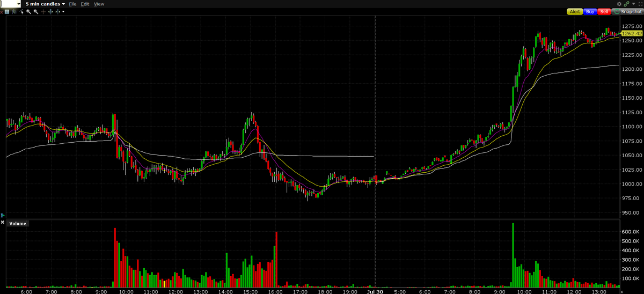Click the red Sell button

[604, 12]
